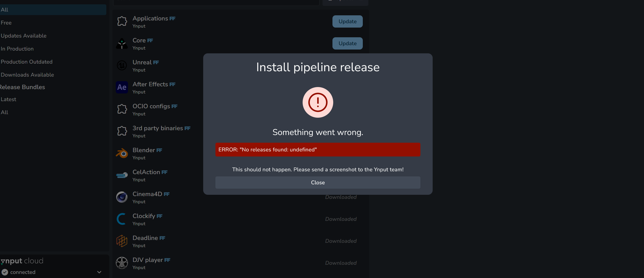Viewport: 644px width, 278px height.
Task: Show Updates Available addons
Action: (53, 36)
